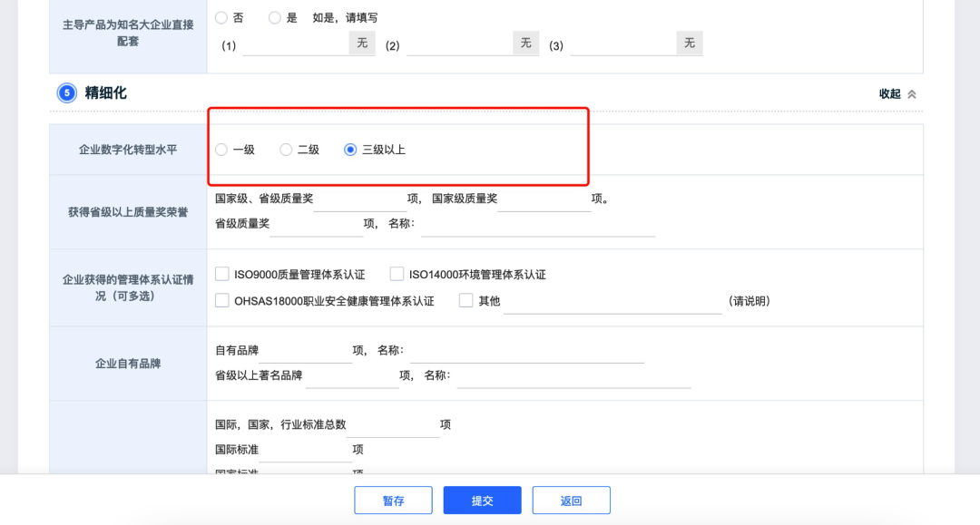Select the 是 radio button

(274, 17)
